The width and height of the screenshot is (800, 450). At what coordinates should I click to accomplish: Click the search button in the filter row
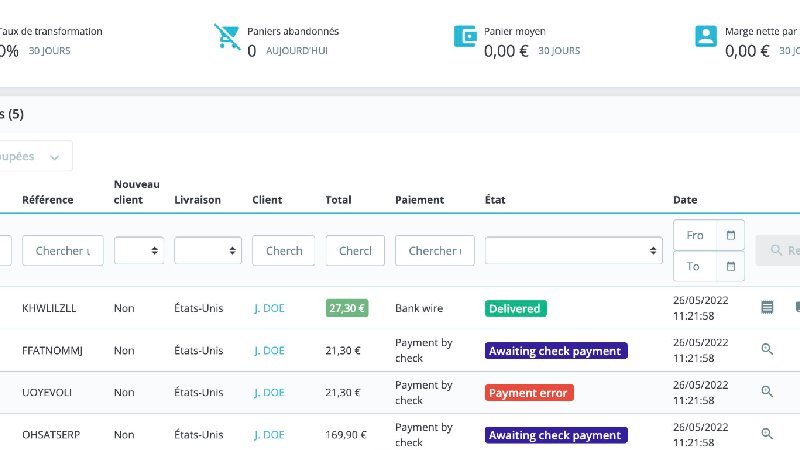tap(778, 251)
